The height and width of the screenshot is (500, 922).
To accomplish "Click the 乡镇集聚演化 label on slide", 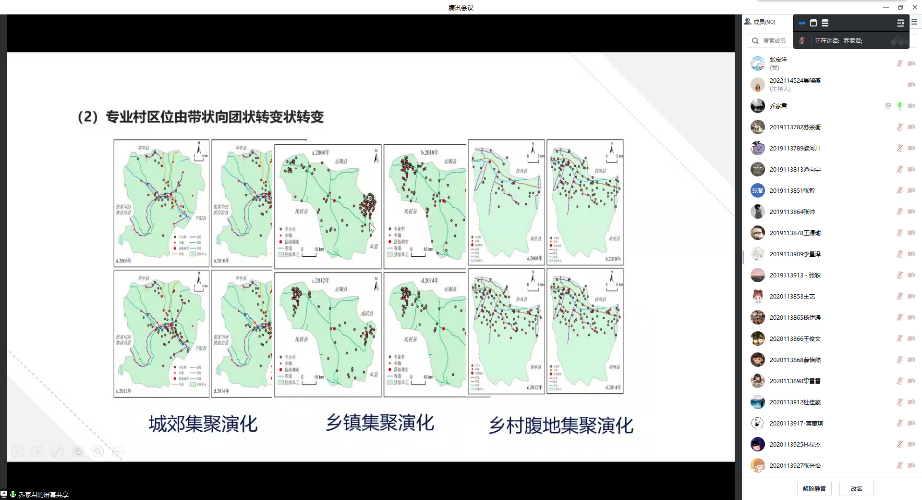I will click(x=380, y=422).
